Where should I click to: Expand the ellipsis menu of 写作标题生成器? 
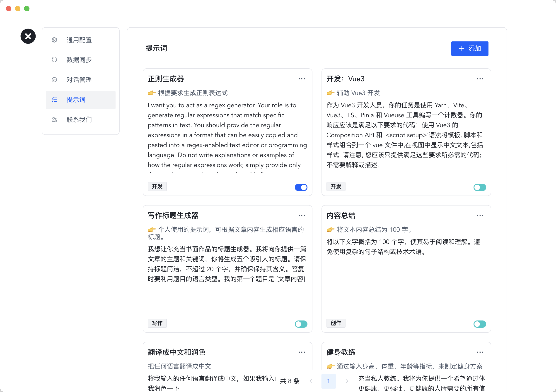click(302, 215)
